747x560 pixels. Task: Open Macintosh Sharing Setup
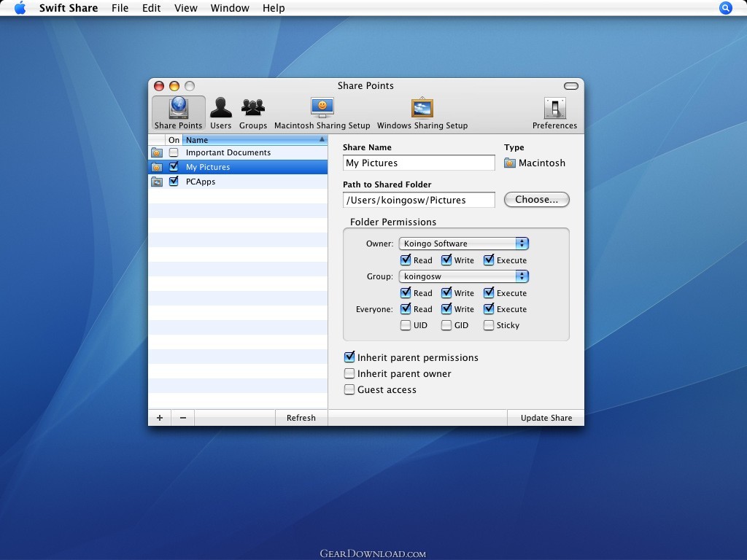coord(322,113)
